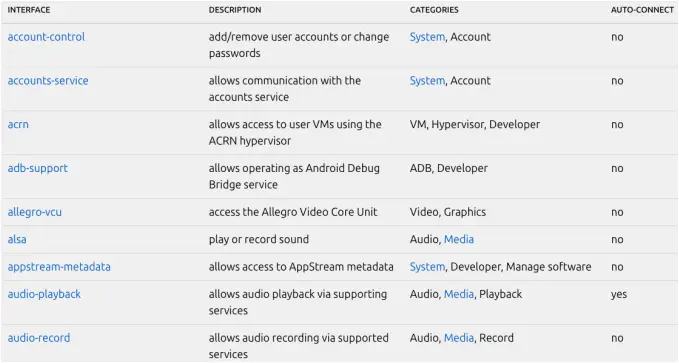The height and width of the screenshot is (363, 679).
Task: Click 'VM, Hypervisor, Developer' categories cell
Action: point(475,124)
